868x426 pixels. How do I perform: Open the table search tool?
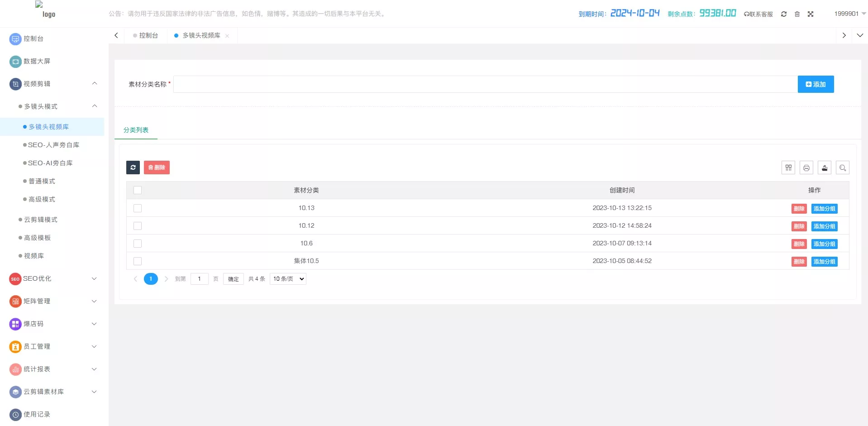842,168
